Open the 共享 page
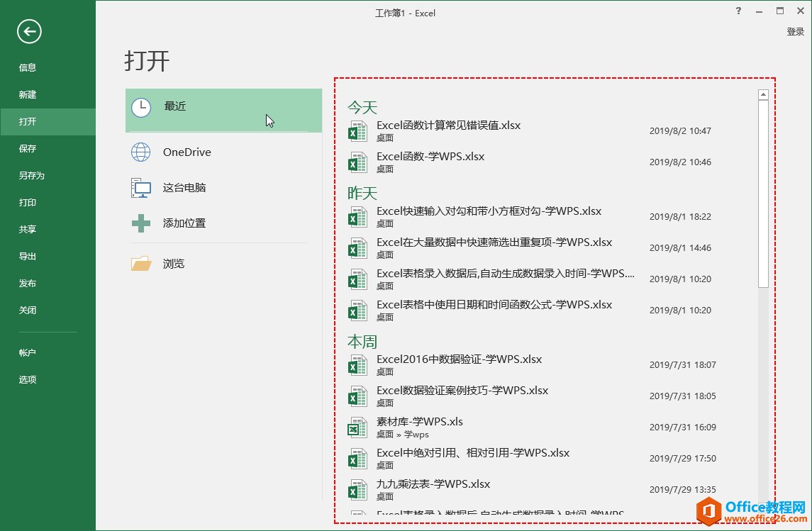 [x=48, y=229]
